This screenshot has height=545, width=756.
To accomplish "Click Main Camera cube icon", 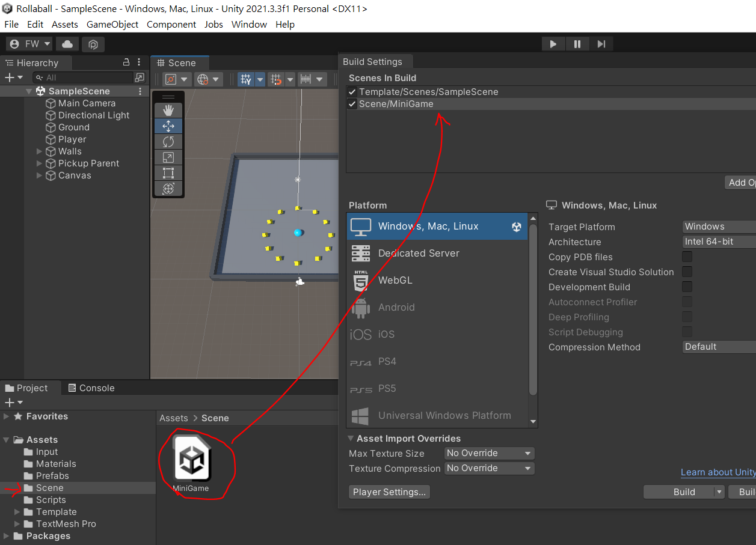I will [x=51, y=103].
